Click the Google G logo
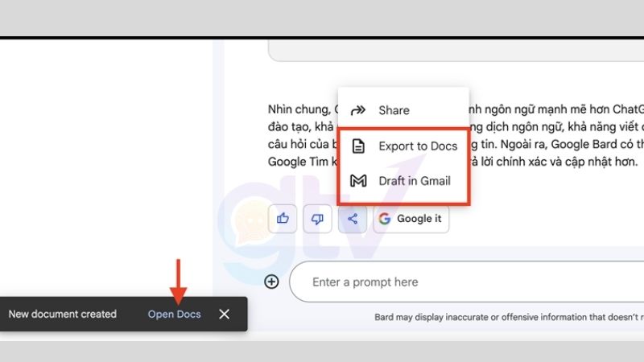Viewport: 644px width, 362px height. [384, 219]
